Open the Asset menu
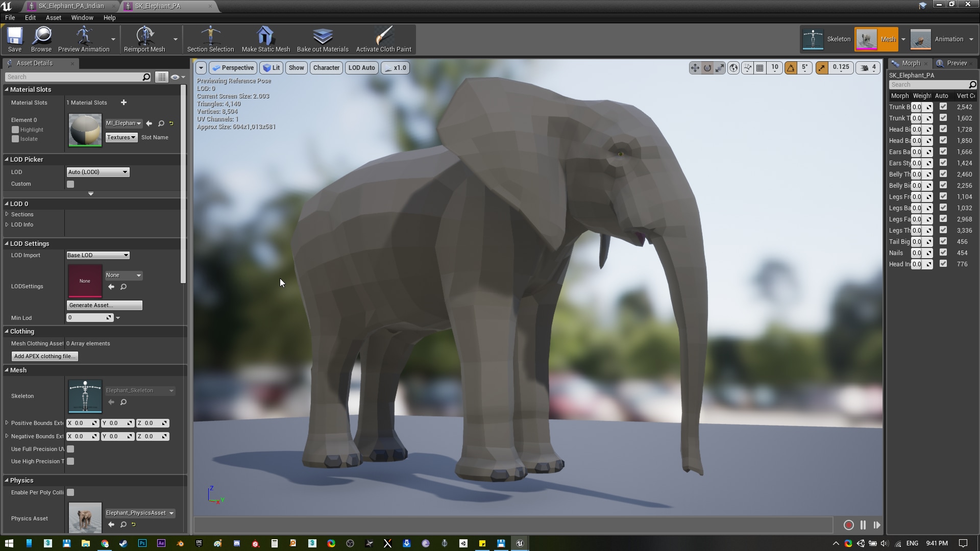 click(54, 17)
